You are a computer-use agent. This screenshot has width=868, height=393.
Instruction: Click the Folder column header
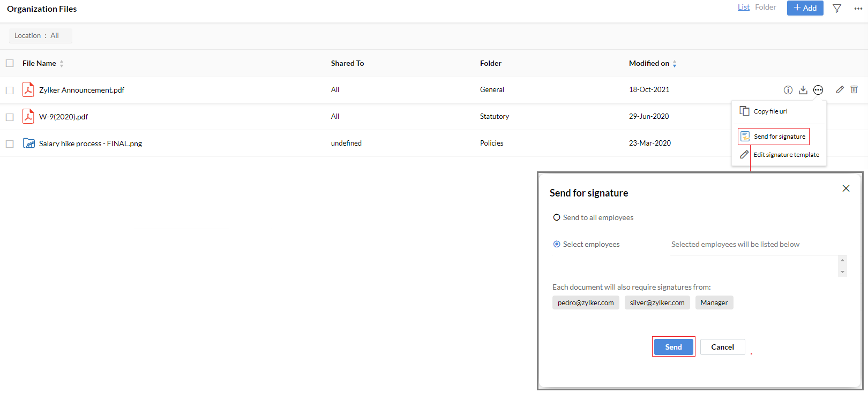click(x=491, y=63)
